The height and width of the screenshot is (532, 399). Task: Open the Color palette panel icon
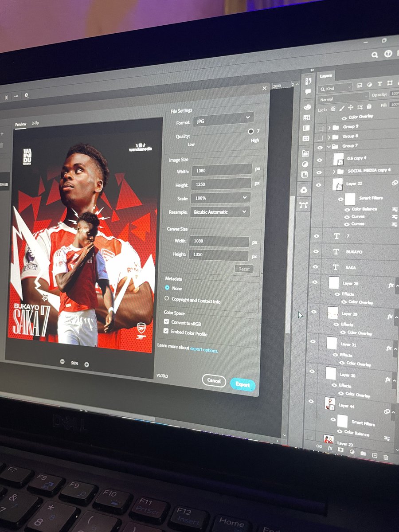pyautogui.click(x=307, y=107)
